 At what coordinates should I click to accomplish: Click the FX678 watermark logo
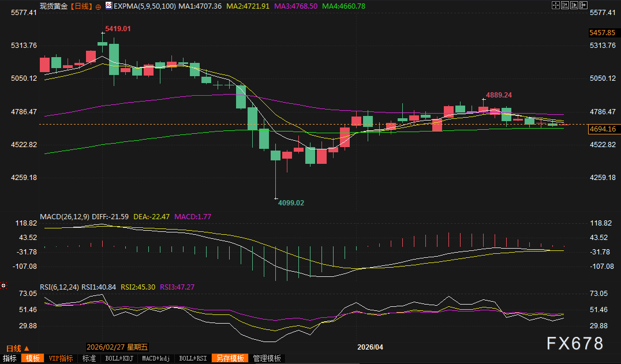pos(575,344)
